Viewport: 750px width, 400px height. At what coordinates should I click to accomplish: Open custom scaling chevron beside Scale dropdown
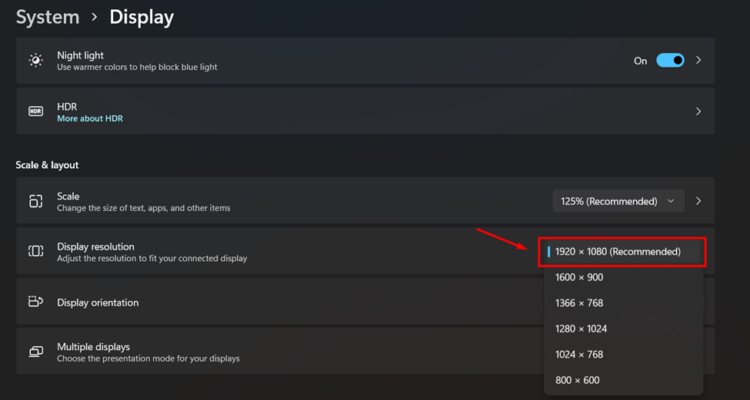699,201
